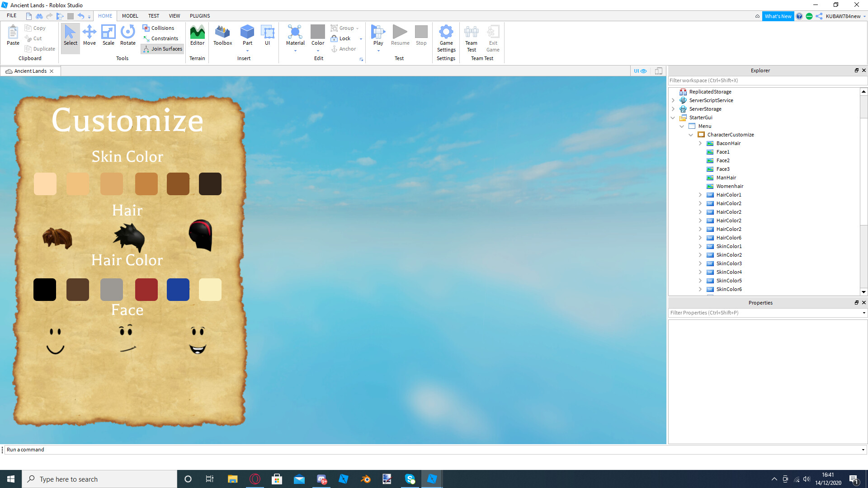Switch to the TEST tab

click(154, 16)
